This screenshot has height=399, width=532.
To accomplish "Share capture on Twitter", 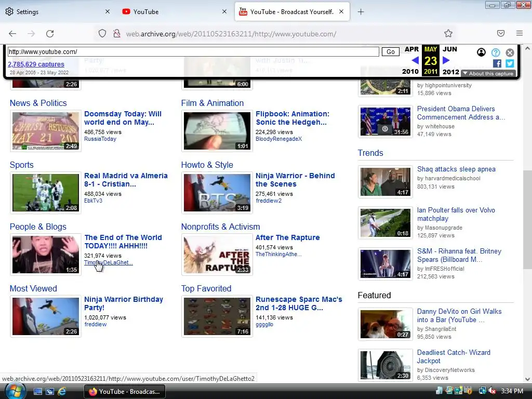I will 510,63.
